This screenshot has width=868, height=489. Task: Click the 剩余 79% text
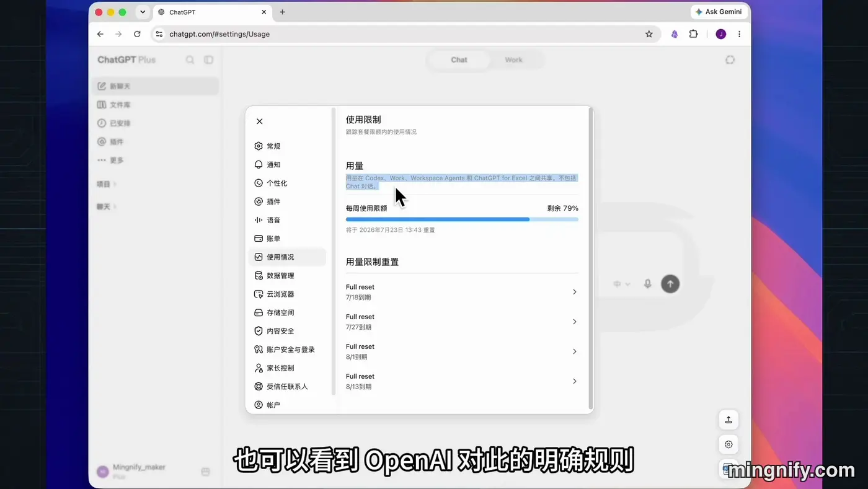[x=562, y=208]
